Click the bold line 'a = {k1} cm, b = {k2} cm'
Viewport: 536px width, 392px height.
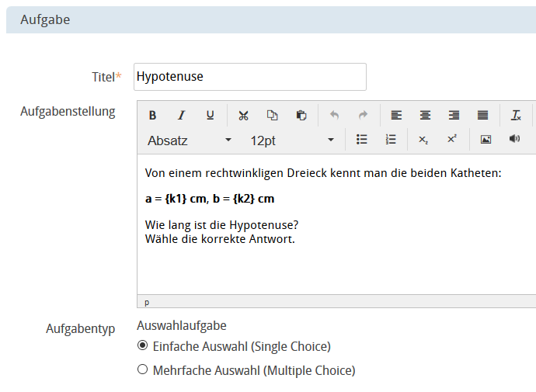coord(210,199)
